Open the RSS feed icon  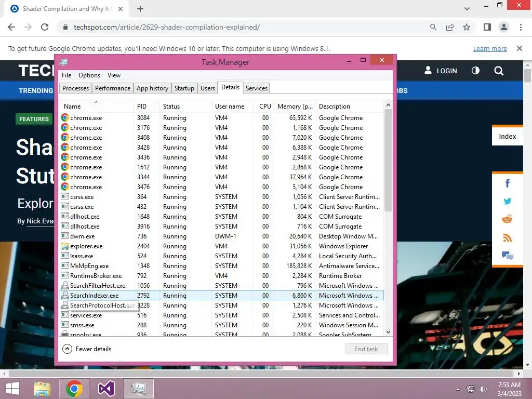pyautogui.click(x=507, y=238)
